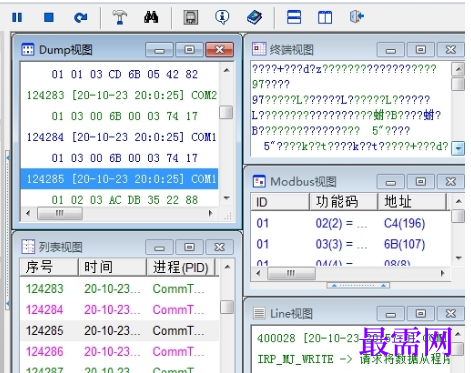The width and height of the screenshot is (471, 373).
Task: Open the blue help book icon
Action: click(254, 17)
